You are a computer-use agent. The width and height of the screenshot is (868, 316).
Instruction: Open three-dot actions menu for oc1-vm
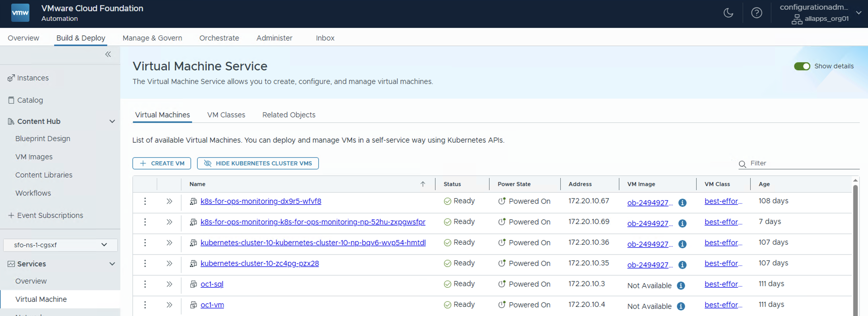click(145, 305)
